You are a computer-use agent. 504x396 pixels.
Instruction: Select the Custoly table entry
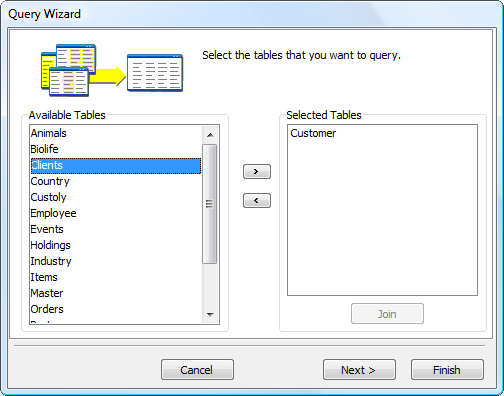(x=116, y=197)
